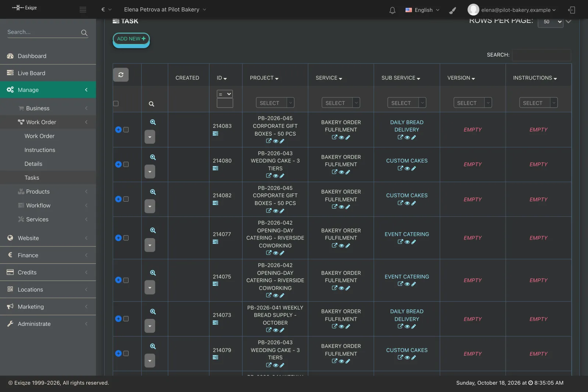The height and width of the screenshot is (392, 588).
Task: Click list icon under ID 214082
Action: tap(215, 203)
